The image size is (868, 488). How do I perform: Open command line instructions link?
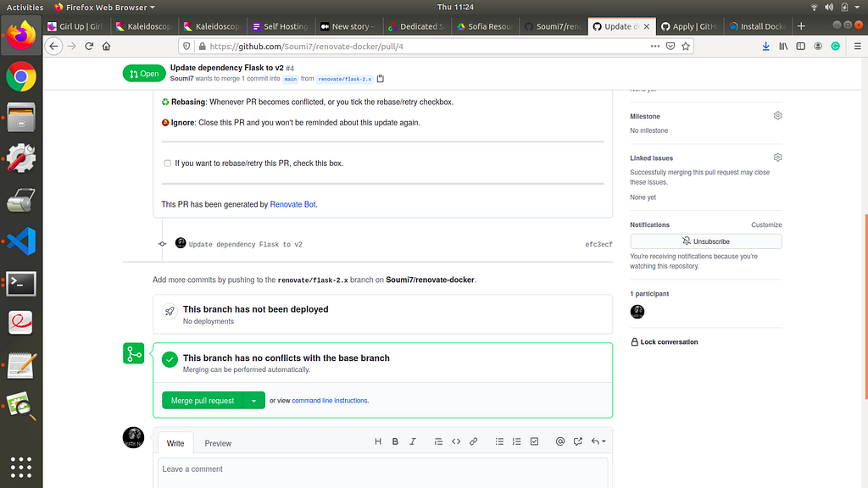330,401
